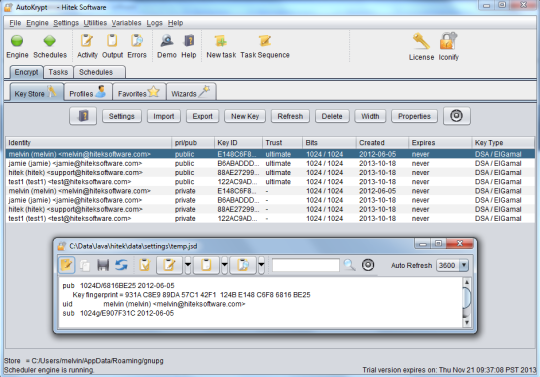Viewport: 540px width, 377px height.
Task: Open the Settings menu
Action: 66,23
